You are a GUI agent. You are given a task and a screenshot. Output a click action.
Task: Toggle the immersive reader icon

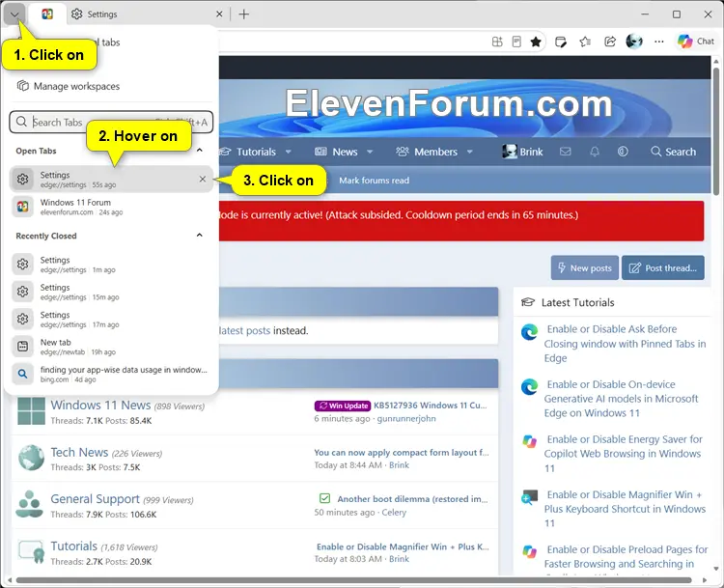(516, 42)
